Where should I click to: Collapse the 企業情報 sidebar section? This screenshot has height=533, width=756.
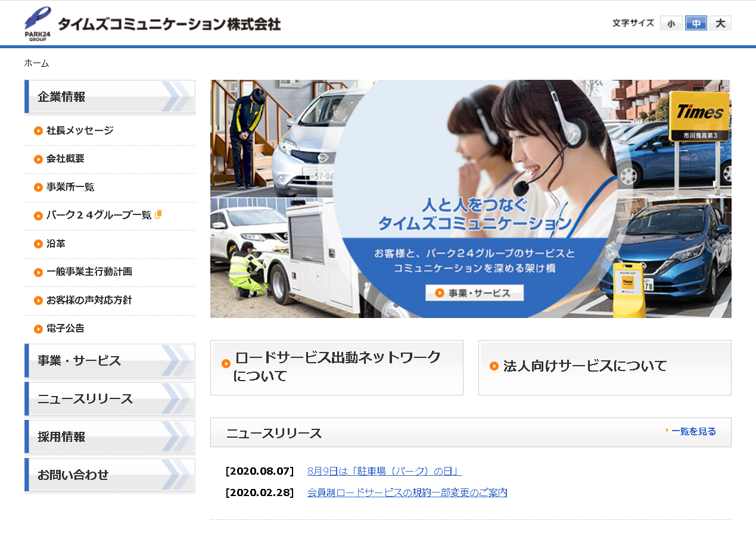coord(110,96)
